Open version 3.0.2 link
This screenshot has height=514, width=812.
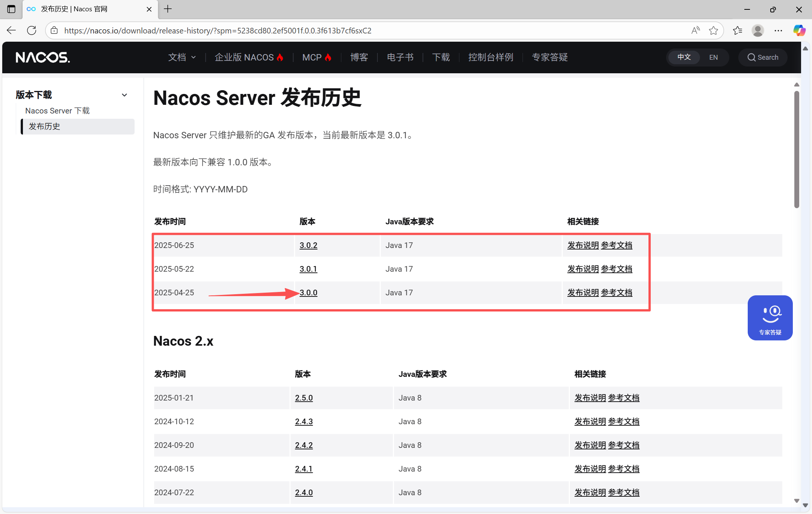click(308, 245)
